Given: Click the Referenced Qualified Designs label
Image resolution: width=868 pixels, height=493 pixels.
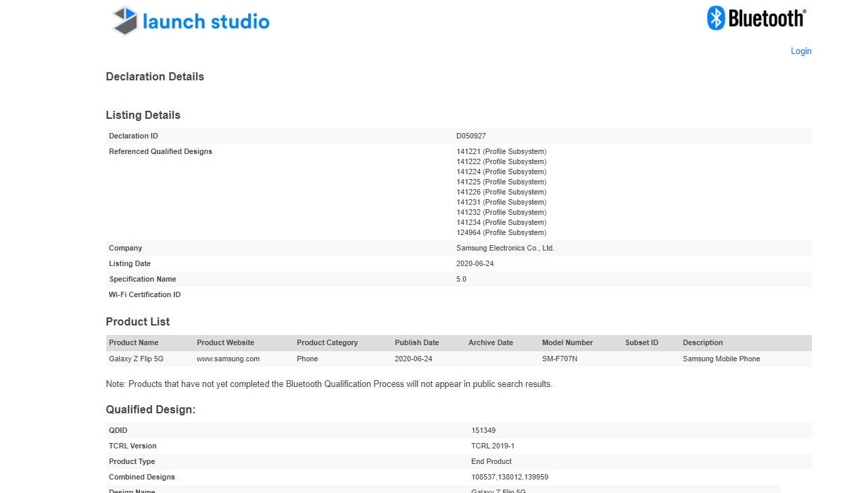Looking at the screenshot, I should click(x=161, y=152).
